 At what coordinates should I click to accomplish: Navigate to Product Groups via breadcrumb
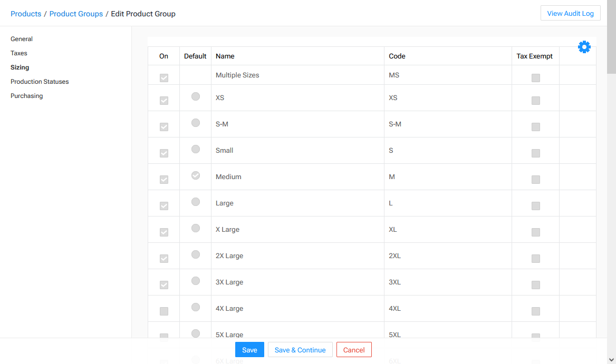pos(76,14)
